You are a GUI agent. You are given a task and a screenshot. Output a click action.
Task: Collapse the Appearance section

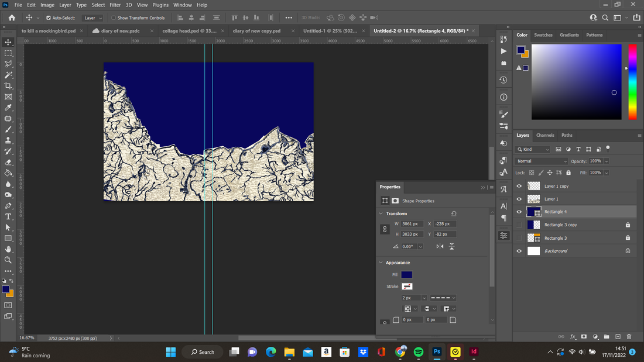[381, 263]
